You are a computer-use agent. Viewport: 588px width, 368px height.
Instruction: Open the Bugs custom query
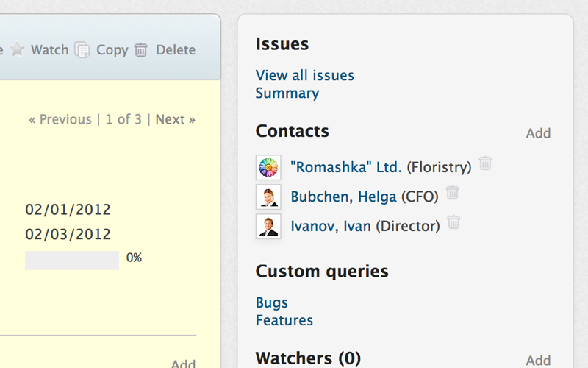271,302
